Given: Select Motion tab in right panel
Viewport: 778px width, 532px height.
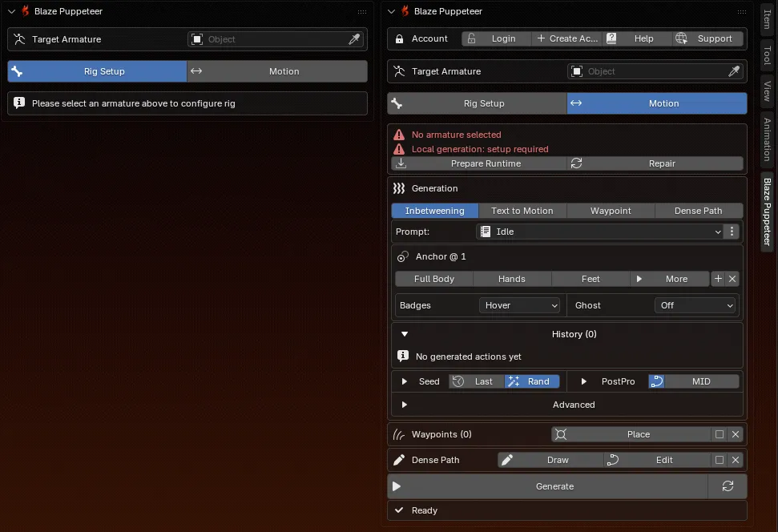Looking at the screenshot, I should click(657, 103).
